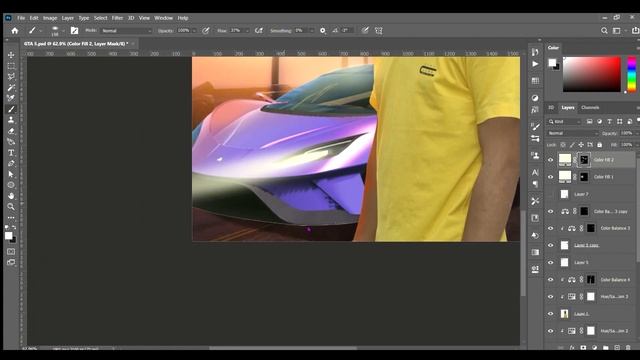The image size is (640, 360).
Task: Open the layer filter Kind dropdown
Action: (564, 122)
